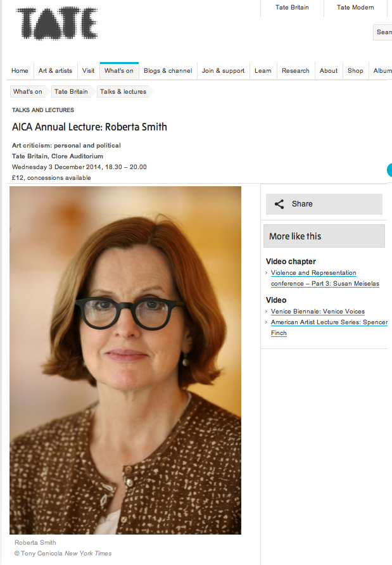
Task: Click the Search field
Action: coord(383,32)
